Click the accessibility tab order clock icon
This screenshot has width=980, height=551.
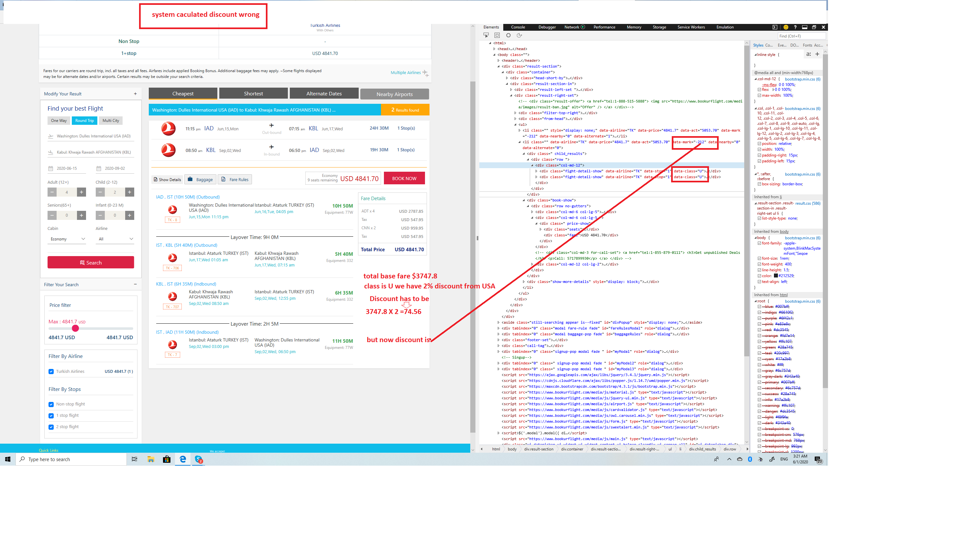pos(519,35)
